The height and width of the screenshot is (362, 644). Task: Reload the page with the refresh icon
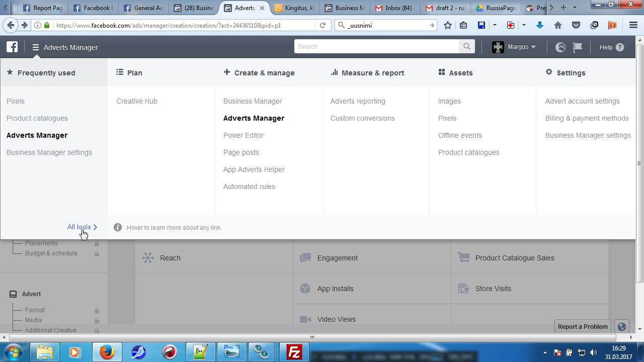(x=323, y=25)
